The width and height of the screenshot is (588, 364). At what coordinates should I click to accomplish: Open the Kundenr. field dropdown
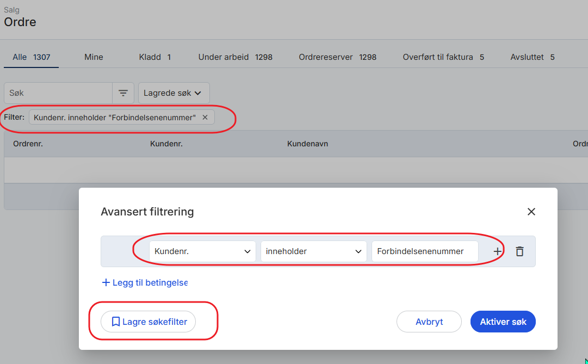(202, 251)
